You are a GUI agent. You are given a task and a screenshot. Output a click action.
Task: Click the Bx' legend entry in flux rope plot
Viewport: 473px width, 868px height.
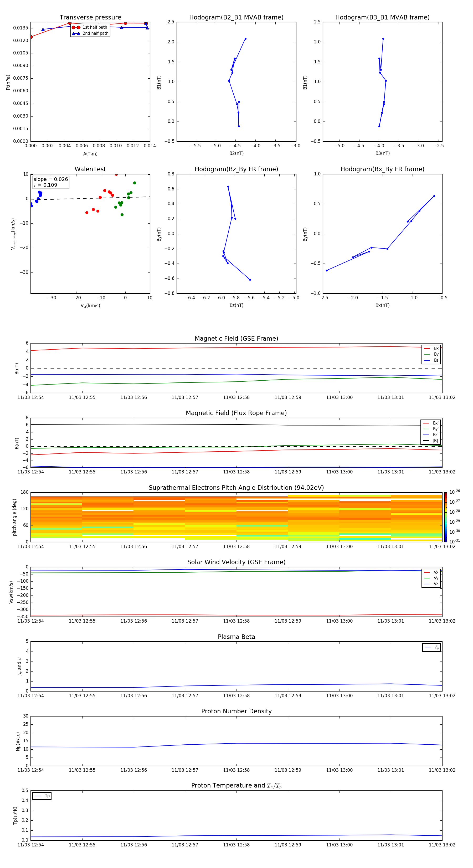click(x=431, y=423)
